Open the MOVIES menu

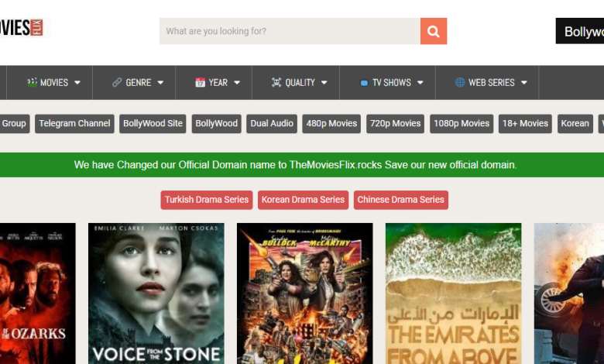coord(50,82)
